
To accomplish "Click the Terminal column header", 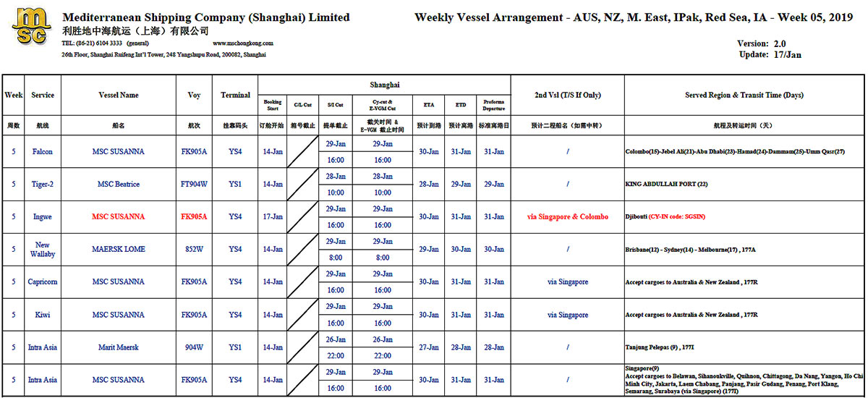I will (235, 95).
